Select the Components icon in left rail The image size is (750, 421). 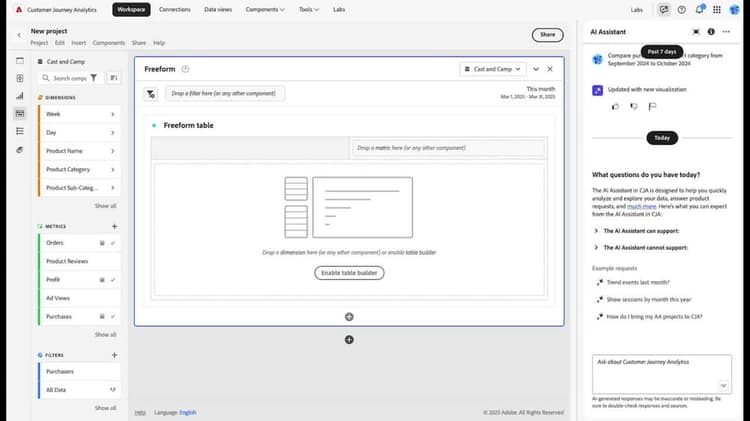click(x=20, y=113)
